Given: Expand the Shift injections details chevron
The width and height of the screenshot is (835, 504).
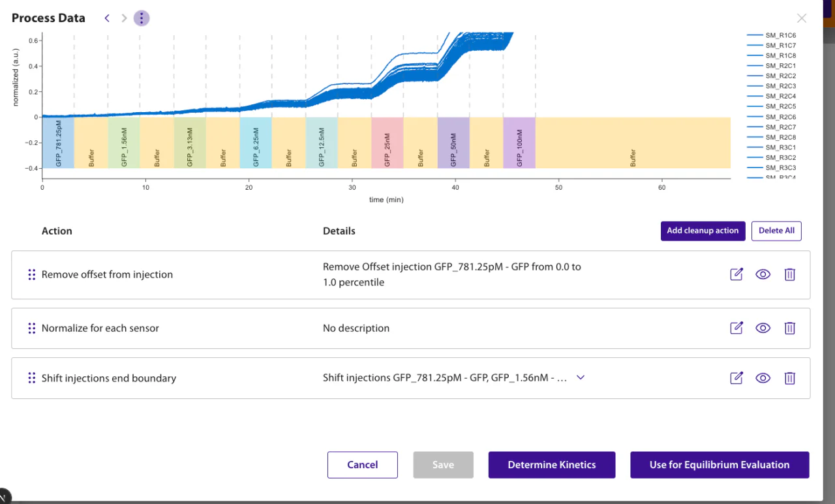Looking at the screenshot, I should tap(581, 378).
